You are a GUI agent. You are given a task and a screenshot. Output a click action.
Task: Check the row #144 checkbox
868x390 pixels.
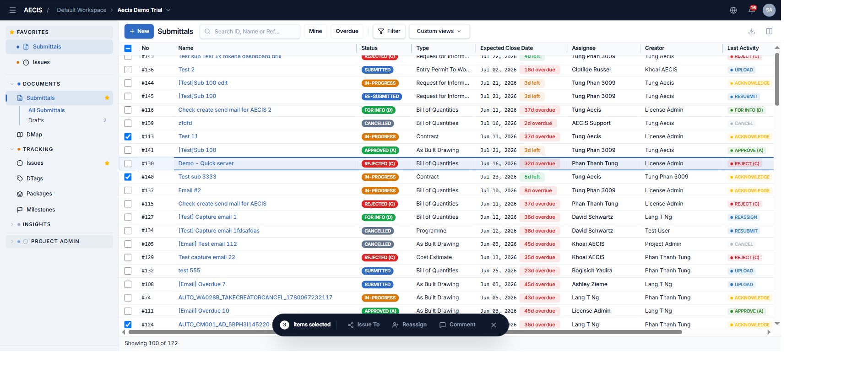(x=128, y=83)
